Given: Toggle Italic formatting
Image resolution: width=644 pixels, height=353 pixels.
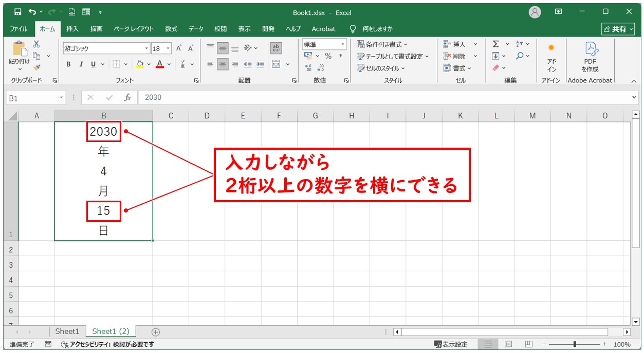Looking at the screenshot, I should click(81, 64).
